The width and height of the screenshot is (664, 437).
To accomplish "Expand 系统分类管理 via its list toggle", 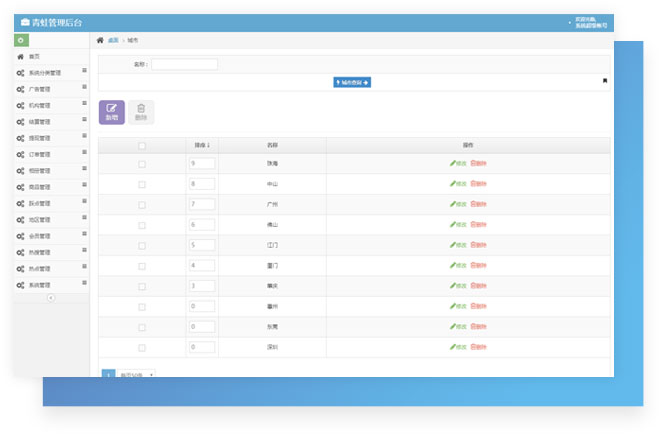I will [84, 70].
